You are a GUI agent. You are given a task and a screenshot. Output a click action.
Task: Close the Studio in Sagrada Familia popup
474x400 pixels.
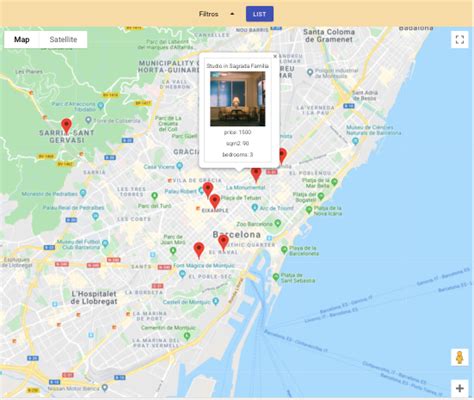point(275,56)
